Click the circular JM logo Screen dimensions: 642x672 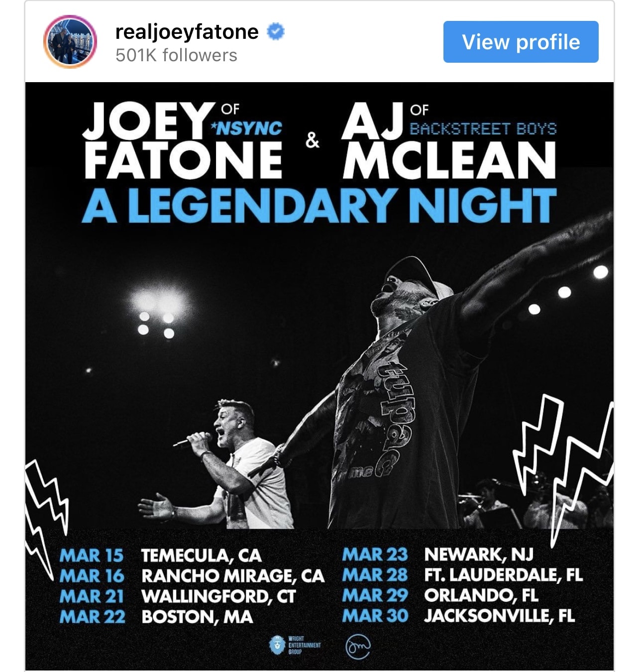click(358, 646)
